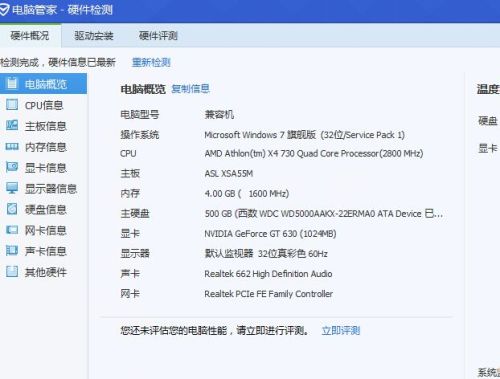
Task: Click the 电脑型号 row label
Action: [x=140, y=115]
